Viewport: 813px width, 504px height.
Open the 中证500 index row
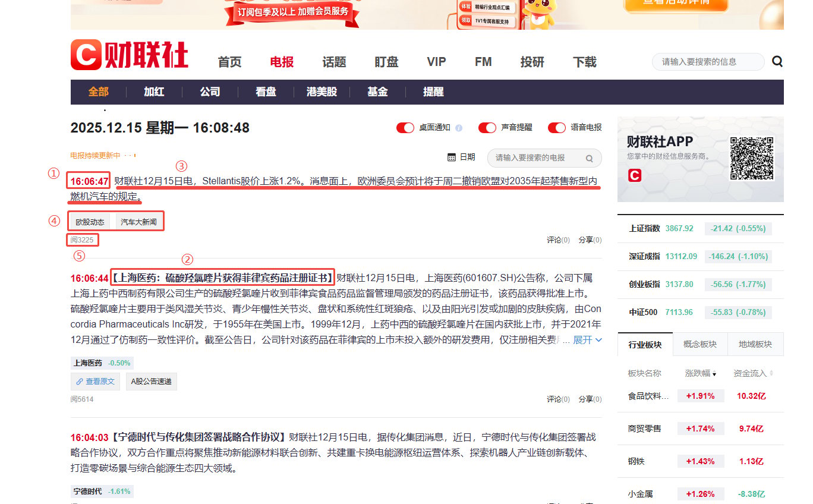(701, 312)
